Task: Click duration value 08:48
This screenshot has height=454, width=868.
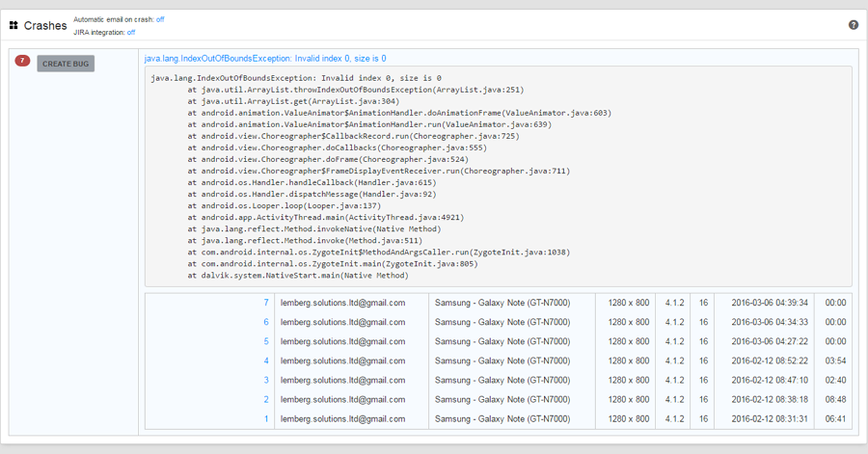Action: pos(835,400)
